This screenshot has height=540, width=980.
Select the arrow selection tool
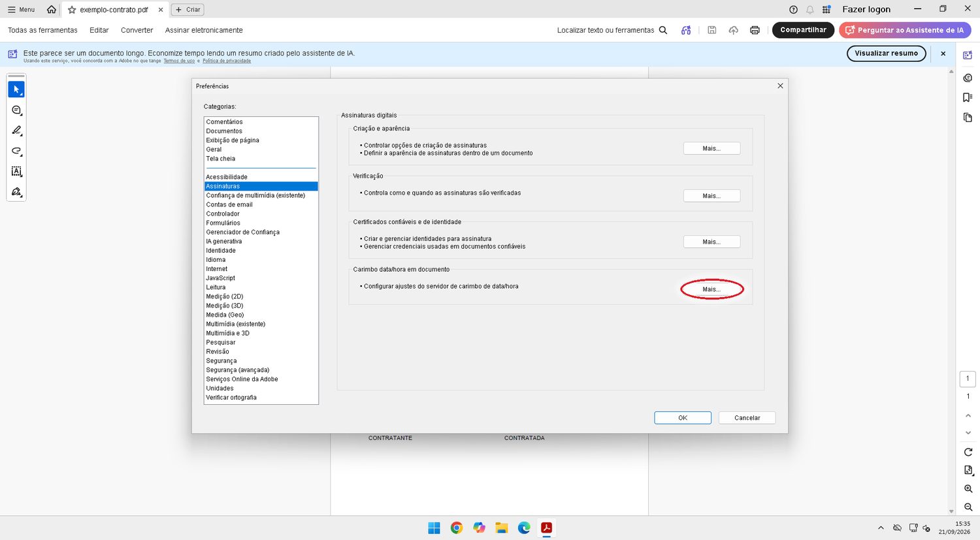click(x=16, y=89)
